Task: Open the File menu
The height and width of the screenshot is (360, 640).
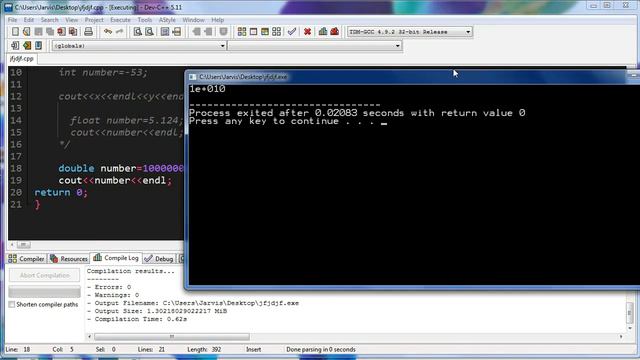Action: point(13,20)
